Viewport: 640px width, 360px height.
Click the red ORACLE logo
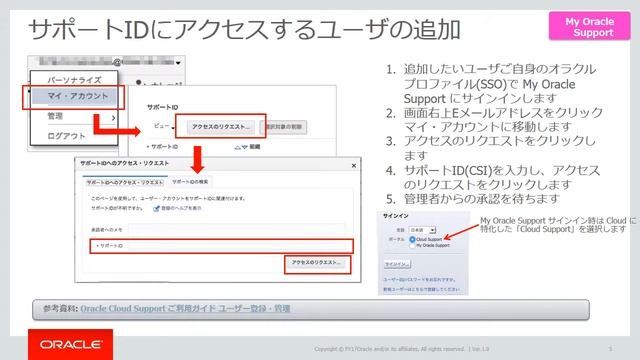pos(71,344)
